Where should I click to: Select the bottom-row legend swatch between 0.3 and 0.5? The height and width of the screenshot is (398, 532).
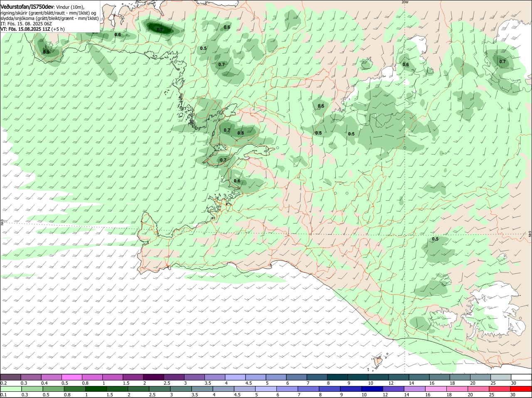click(x=32, y=389)
